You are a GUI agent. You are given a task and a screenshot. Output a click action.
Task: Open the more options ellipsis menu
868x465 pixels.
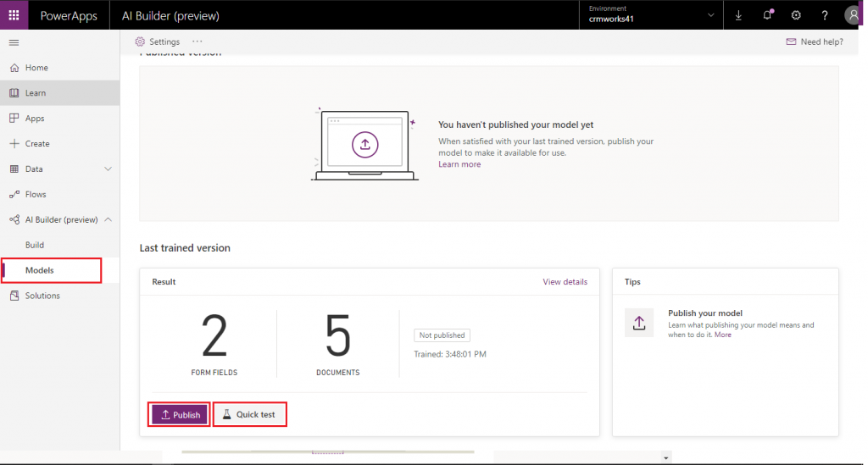(197, 42)
